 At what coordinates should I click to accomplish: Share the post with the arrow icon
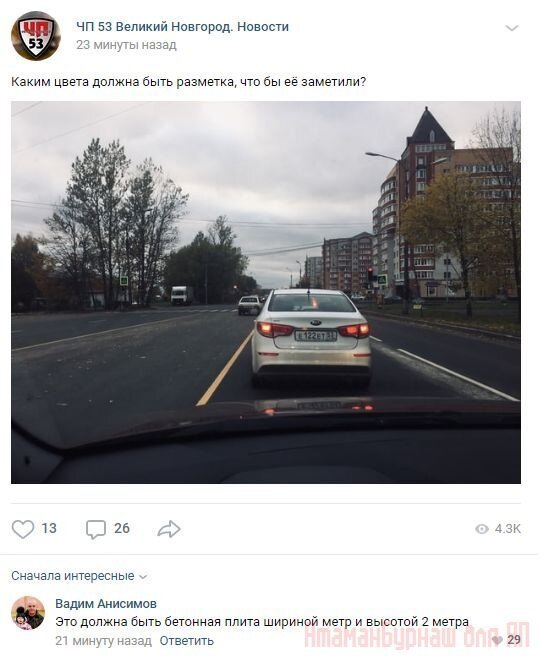(x=169, y=529)
